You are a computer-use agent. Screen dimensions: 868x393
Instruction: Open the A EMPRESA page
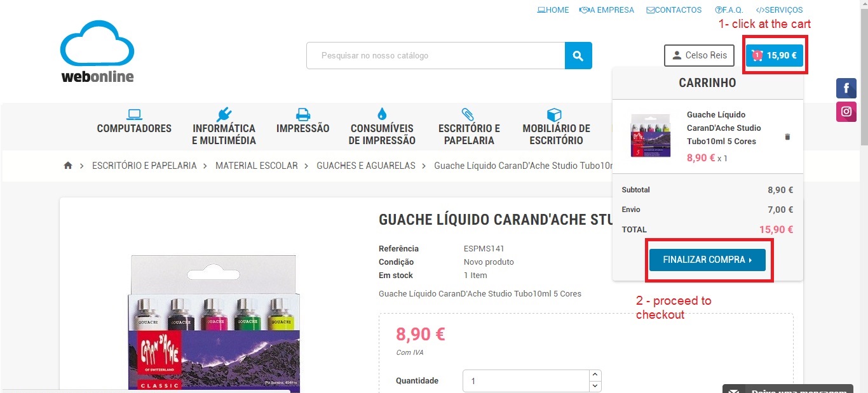click(x=607, y=10)
